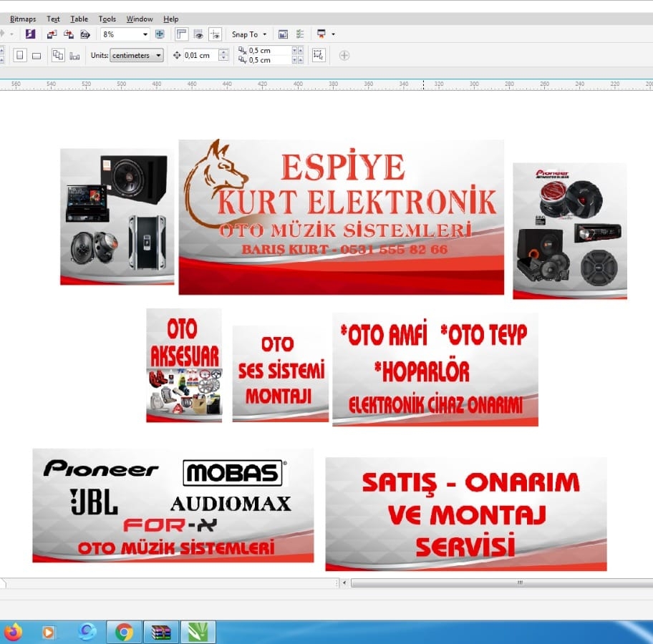
Task: Click the Export icon
Action: pyautogui.click(x=69, y=34)
